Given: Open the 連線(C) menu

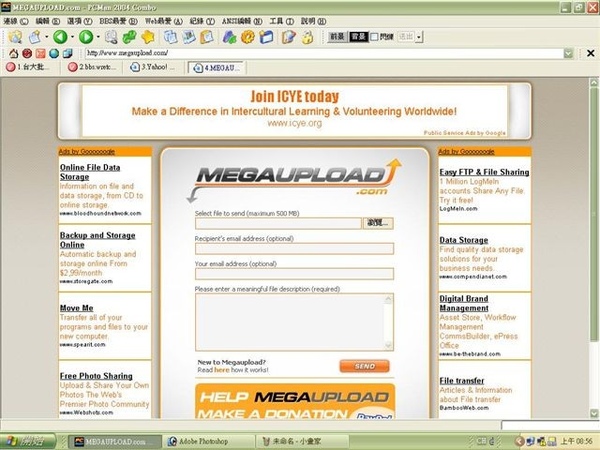Looking at the screenshot, I should tap(16, 21).
